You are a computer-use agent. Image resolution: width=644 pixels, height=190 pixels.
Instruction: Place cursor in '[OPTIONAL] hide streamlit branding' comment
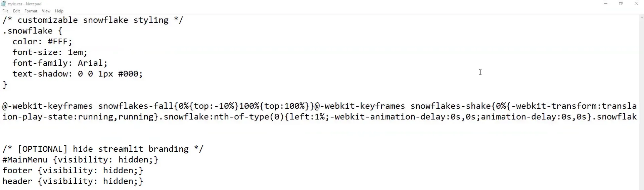pos(103,149)
